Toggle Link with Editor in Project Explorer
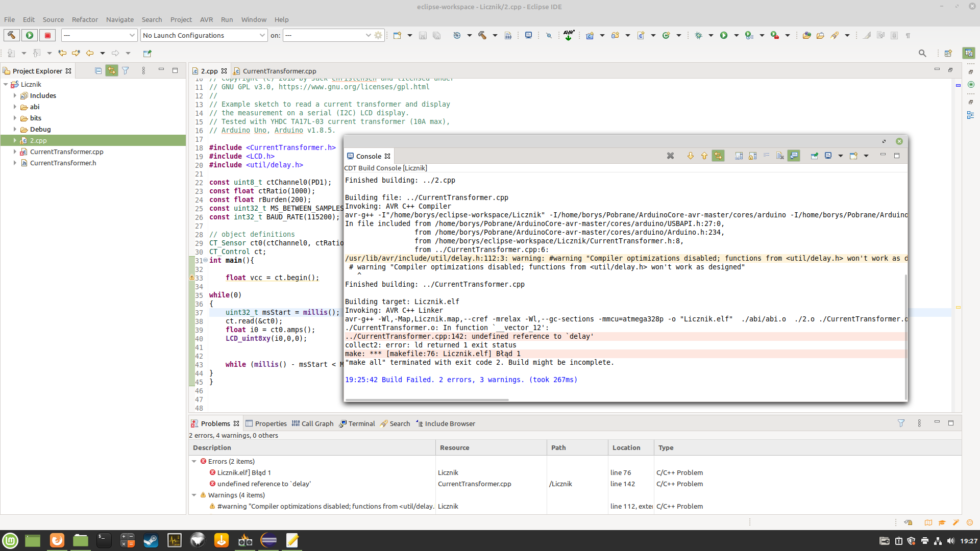The height and width of the screenshot is (551, 980). (x=112, y=70)
